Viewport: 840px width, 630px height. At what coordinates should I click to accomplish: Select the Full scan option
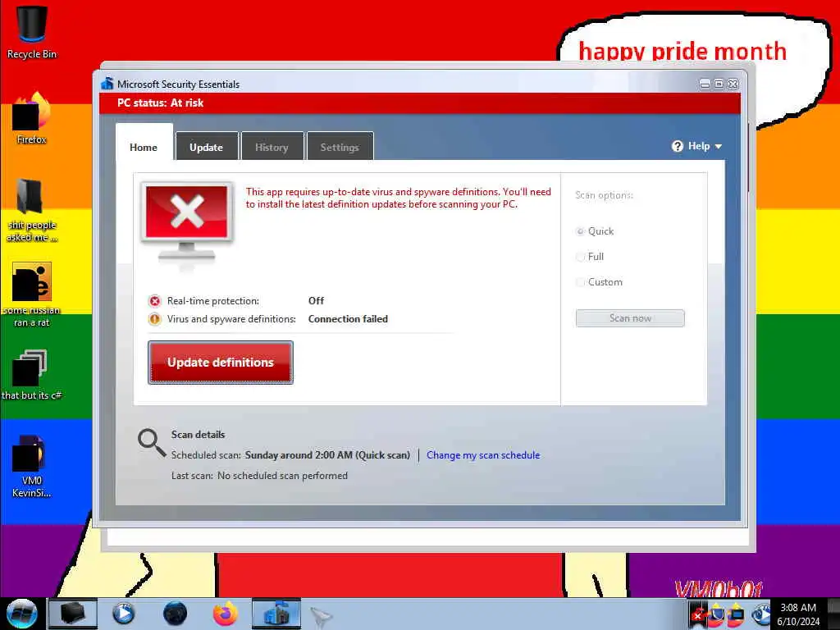(580, 257)
